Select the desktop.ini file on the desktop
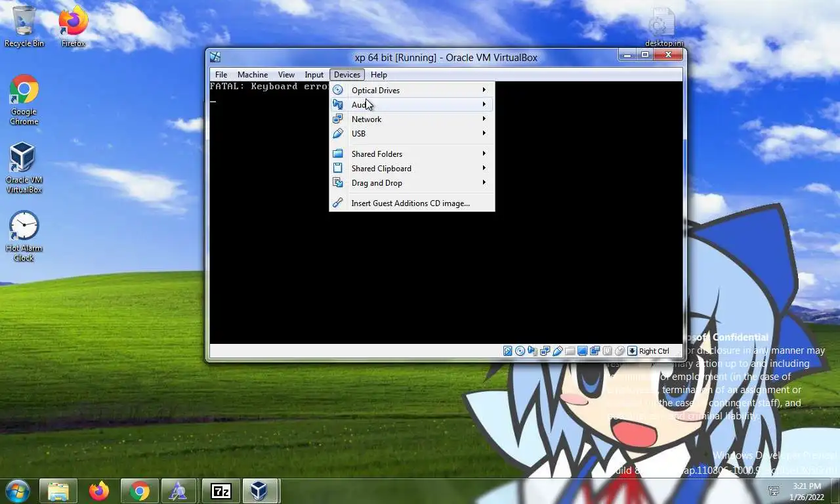The width and height of the screenshot is (840, 504). (663, 28)
